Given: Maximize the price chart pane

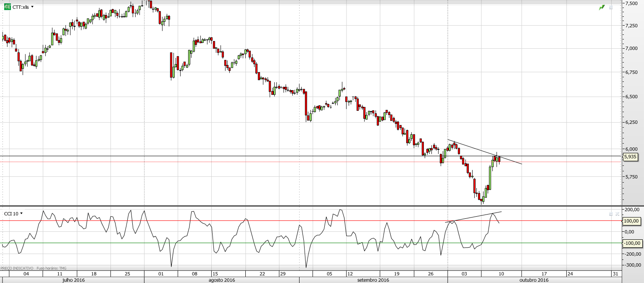Looking at the screenshot, I should click(x=611, y=7).
